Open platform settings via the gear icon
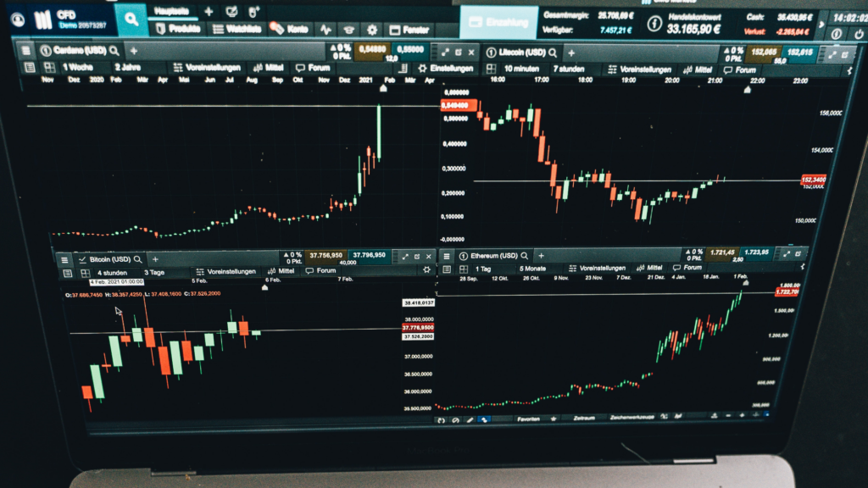The image size is (868, 488). pos(373,28)
